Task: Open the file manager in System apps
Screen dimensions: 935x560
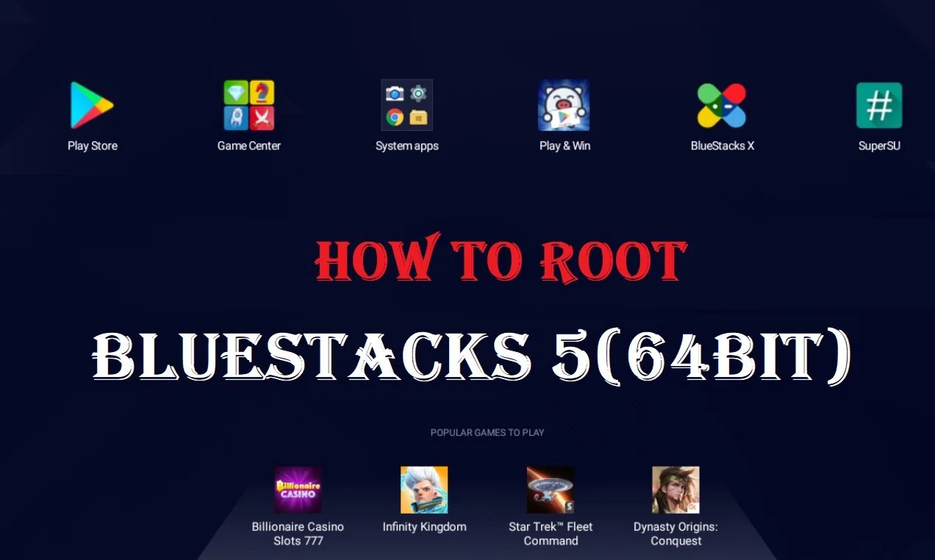Action: point(418,118)
